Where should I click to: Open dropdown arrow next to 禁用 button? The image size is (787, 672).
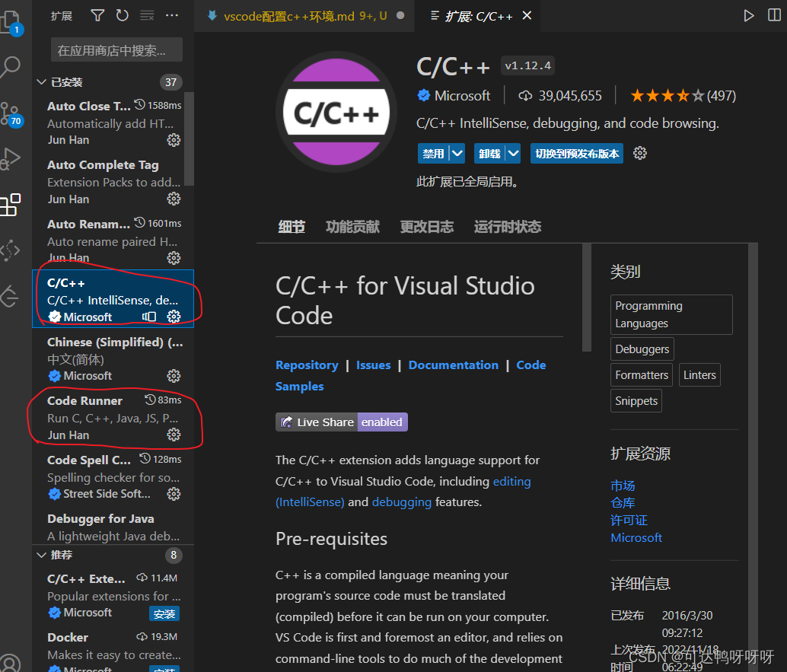click(x=457, y=153)
